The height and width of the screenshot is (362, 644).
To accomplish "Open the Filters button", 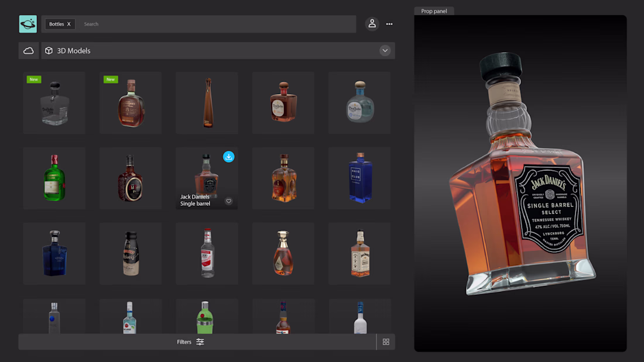I will pyautogui.click(x=191, y=342).
